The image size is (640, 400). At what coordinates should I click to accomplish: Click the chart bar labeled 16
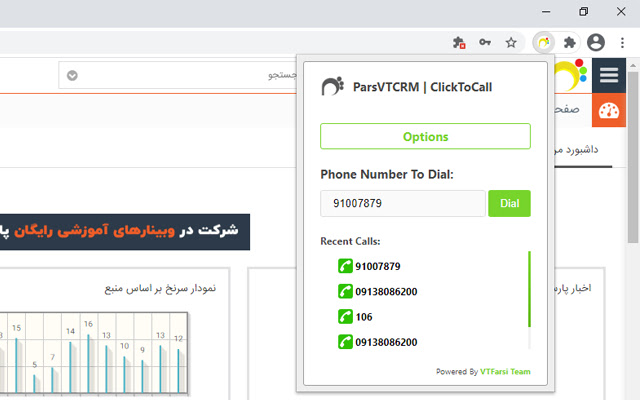click(x=88, y=363)
